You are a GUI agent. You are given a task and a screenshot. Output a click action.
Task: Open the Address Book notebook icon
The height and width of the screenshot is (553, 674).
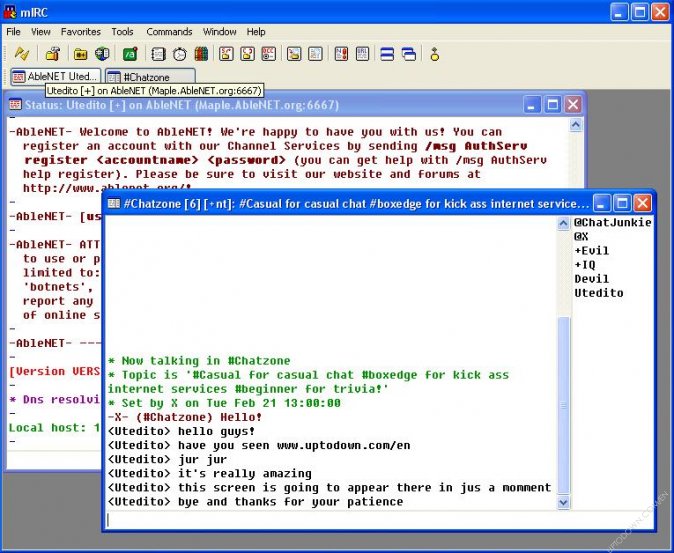pyautogui.click(x=158, y=54)
